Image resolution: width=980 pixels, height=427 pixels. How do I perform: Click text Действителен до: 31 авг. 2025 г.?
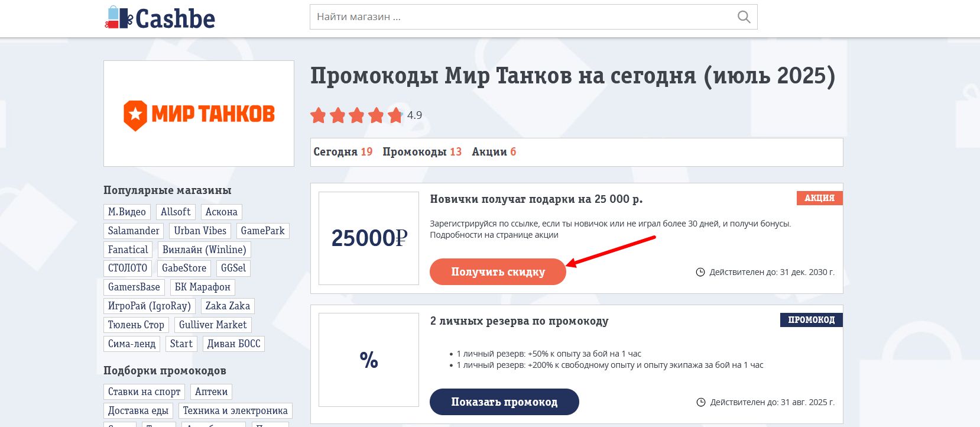[773, 402]
